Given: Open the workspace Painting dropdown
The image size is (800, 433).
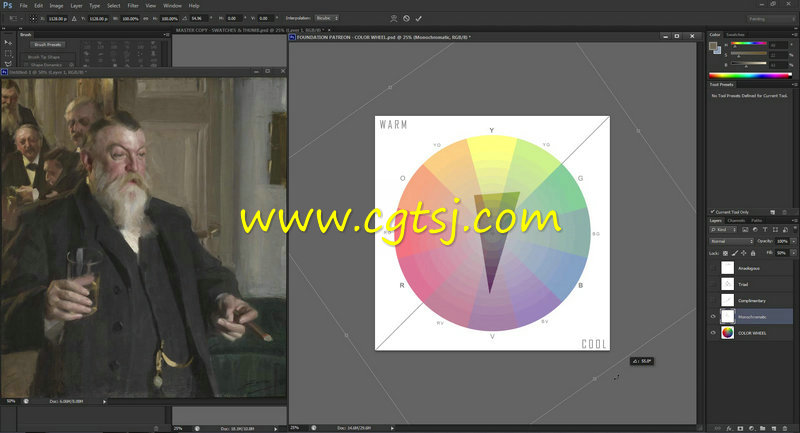Looking at the screenshot, I should point(771,19).
